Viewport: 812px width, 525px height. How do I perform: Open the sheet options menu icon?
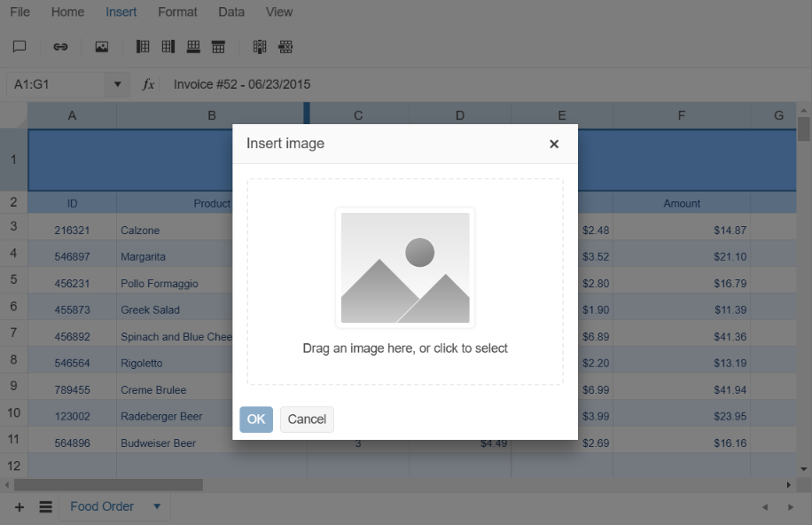(45, 505)
